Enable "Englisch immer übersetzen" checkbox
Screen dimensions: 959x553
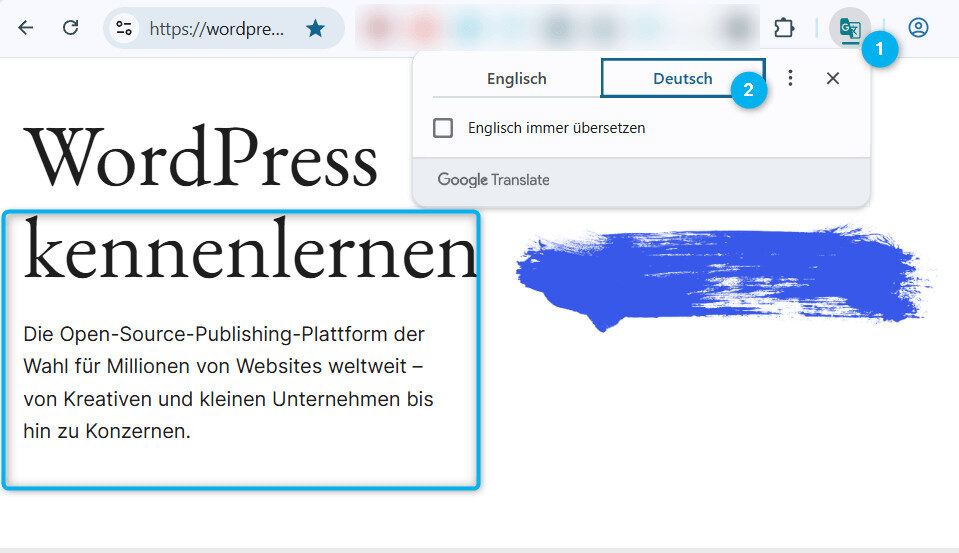pyautogui.click(x=443, y=128)
